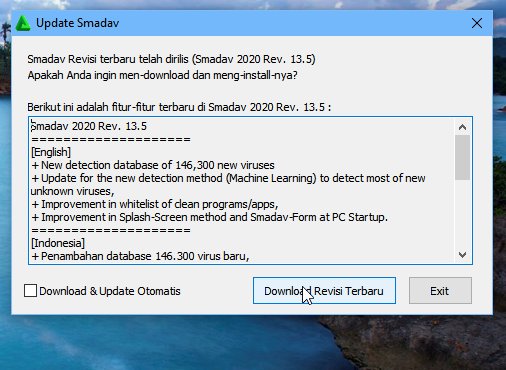506x370 pixels.
Task: Click the "[English]" heading in changelog
Action: (51, 152)
